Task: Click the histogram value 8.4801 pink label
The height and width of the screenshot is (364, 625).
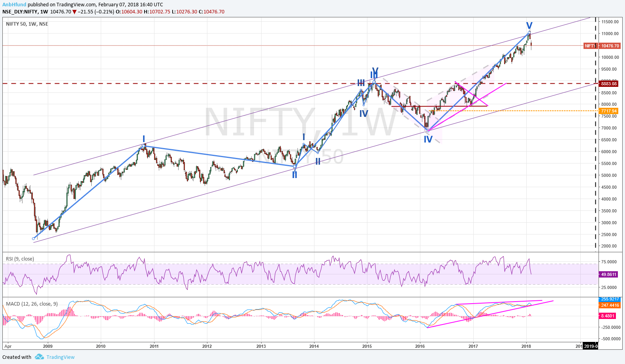Action: point(608,316)
